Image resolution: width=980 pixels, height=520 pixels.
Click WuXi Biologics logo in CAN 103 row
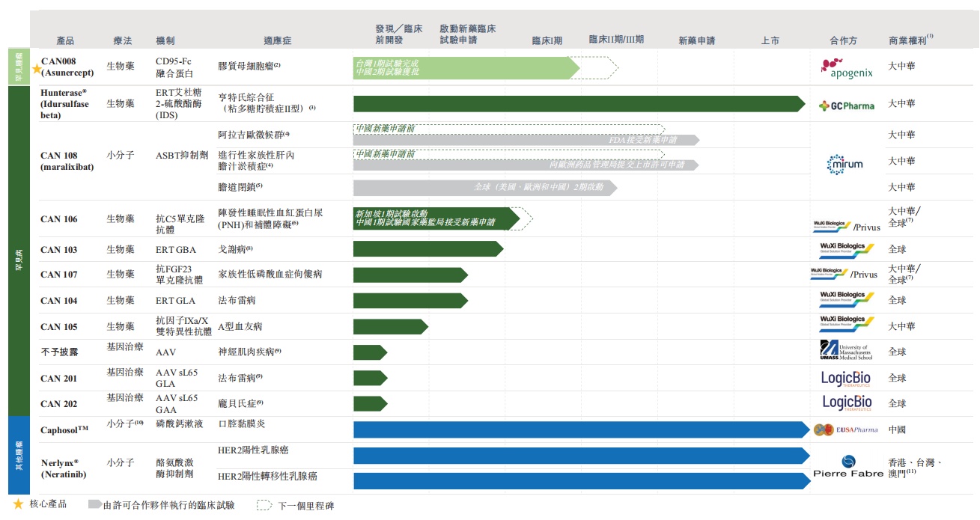point(846,249)
